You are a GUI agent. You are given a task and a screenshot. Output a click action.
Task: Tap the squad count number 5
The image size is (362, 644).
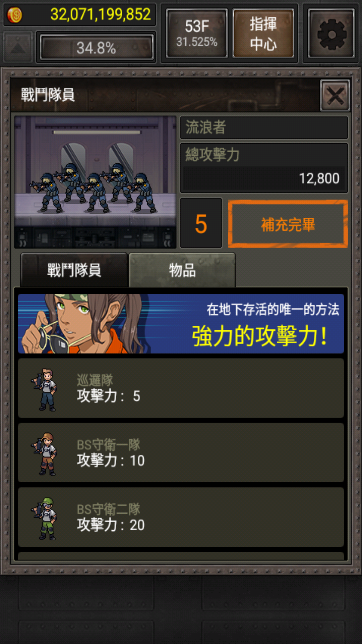(x=201, y=223)
